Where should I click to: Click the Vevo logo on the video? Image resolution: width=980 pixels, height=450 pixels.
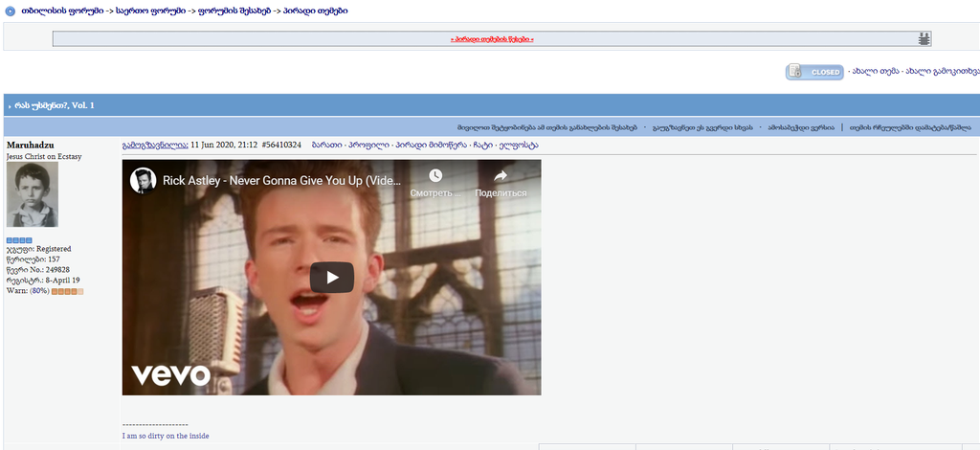click(170, 374)
